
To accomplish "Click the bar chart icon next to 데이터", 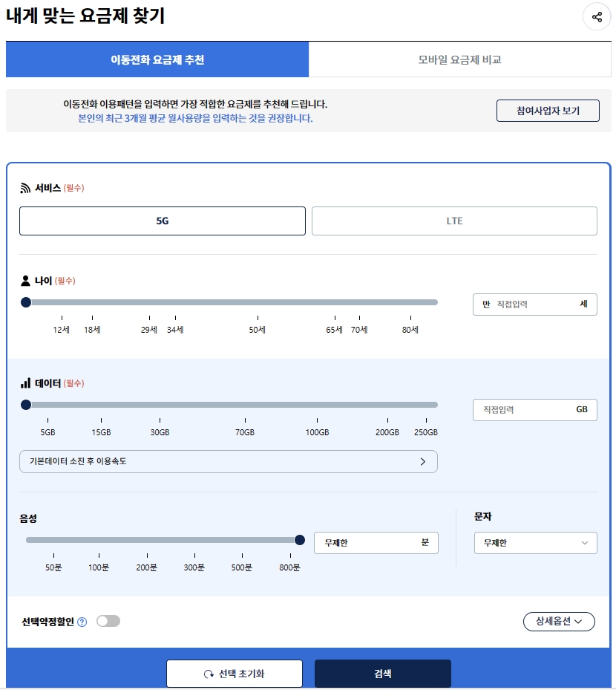I will coord(25,383).
